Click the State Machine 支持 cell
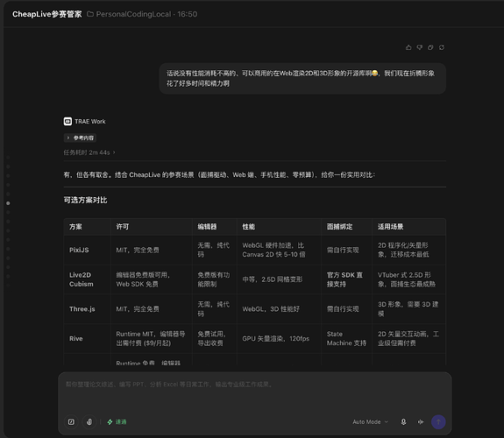This screenshot has height=438, width=504. coord(346,339)
